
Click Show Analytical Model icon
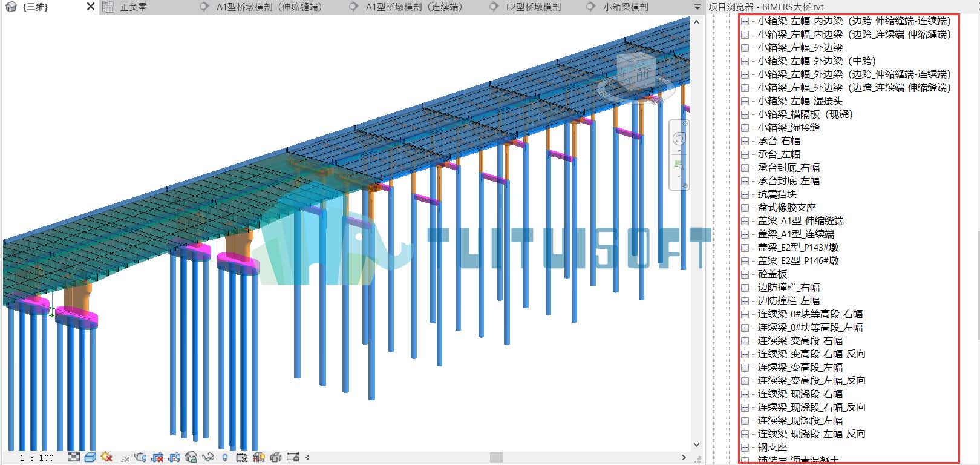point(259,457)
